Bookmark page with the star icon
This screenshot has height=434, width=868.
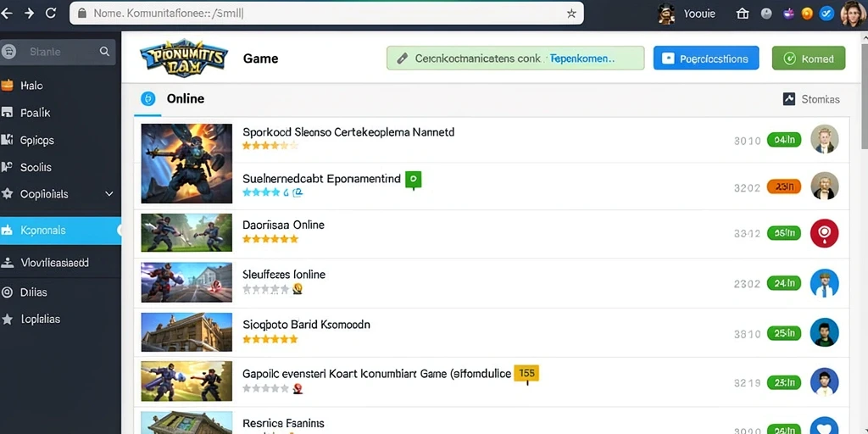click(x=571, y=14)
